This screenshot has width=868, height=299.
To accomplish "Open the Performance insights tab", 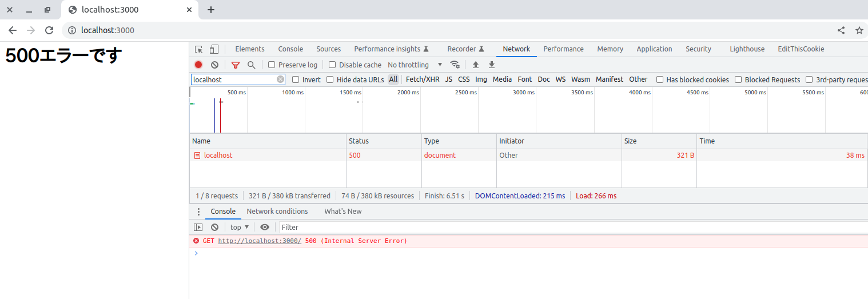I will pyautogui.click(x=392, y=49).
